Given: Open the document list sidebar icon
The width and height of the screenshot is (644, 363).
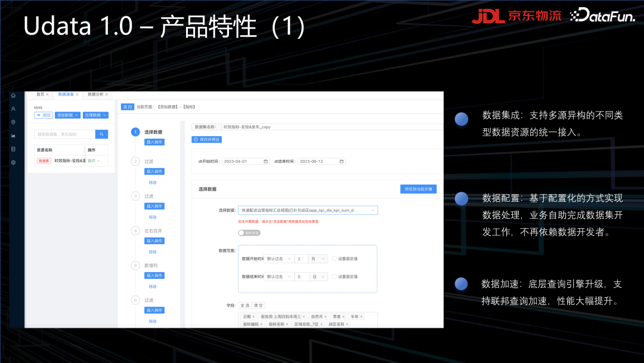Looking at the screenshot, I should click(13, 149).
